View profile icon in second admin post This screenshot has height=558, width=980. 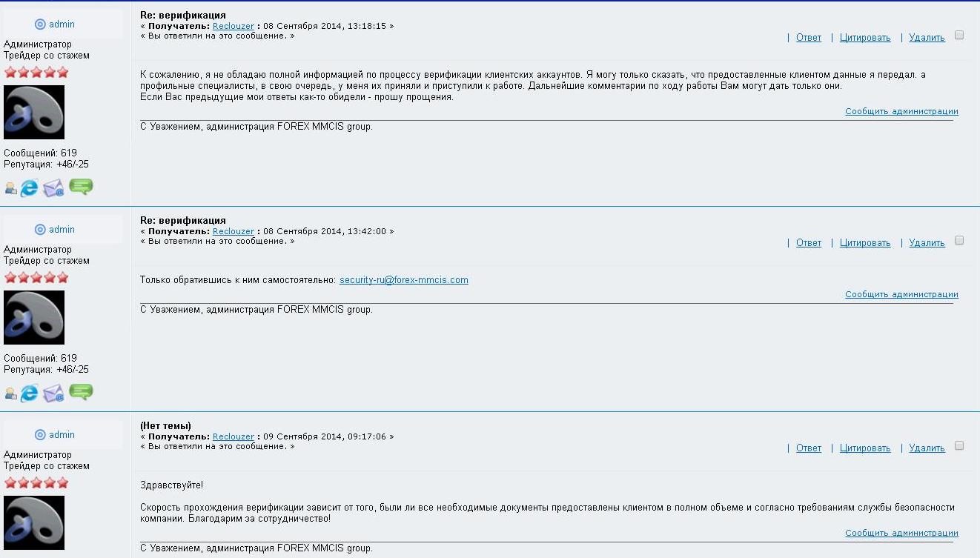(11, 394)
